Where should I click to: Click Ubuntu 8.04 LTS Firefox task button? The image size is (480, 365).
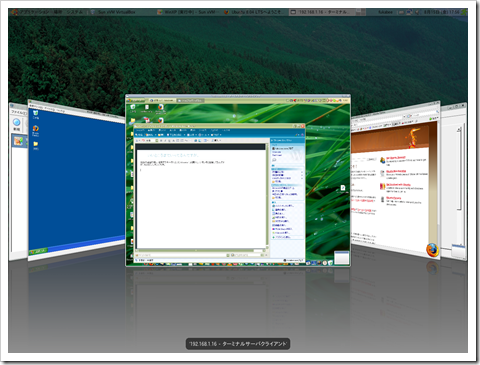pyautogui.click(x=254, y=12)
